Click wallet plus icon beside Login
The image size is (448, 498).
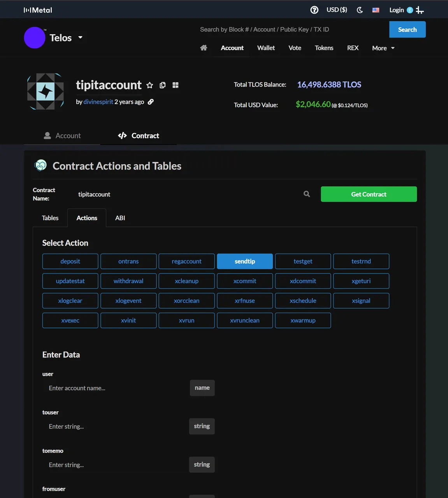point(420,10)
